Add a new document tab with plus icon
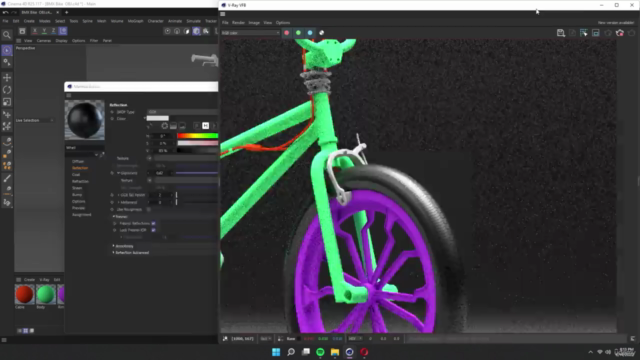 (x=67, y=12)
